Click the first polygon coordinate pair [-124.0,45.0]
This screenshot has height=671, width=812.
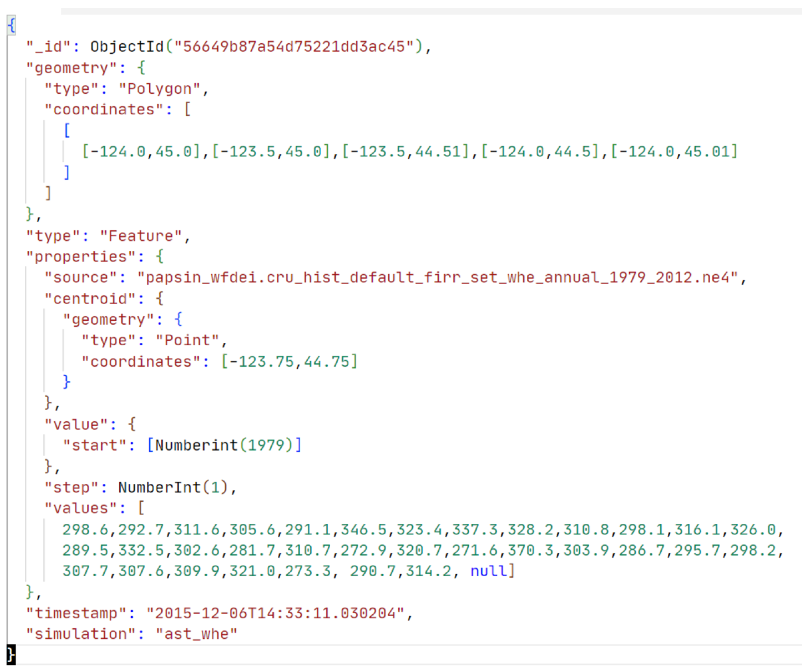141,152
